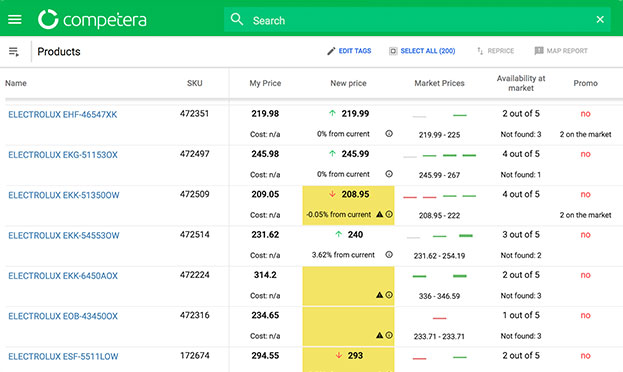Viewport: 623px width, 372px height.
Task: Click info icon in EOB-43450OX new price
Action: 389,335
